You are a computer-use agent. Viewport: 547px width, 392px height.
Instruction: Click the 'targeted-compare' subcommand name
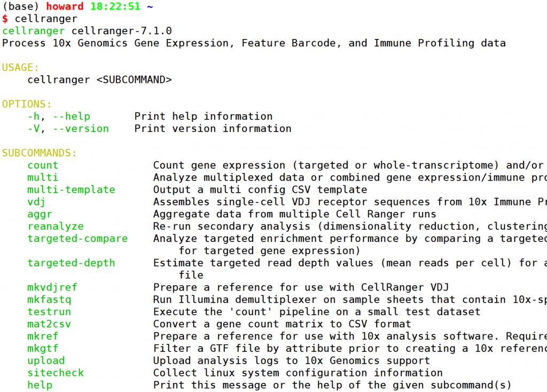77,239
